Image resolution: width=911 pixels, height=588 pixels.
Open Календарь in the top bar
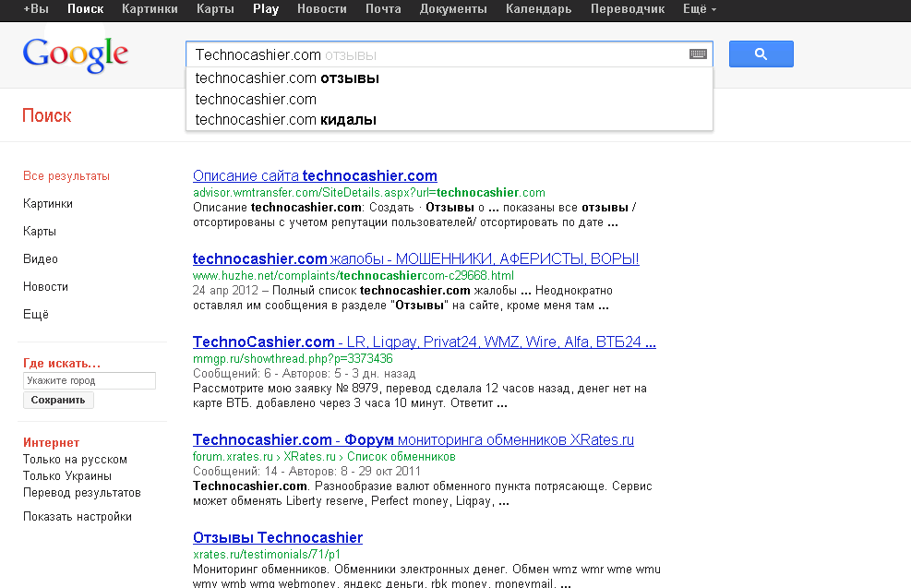point(539,8)
